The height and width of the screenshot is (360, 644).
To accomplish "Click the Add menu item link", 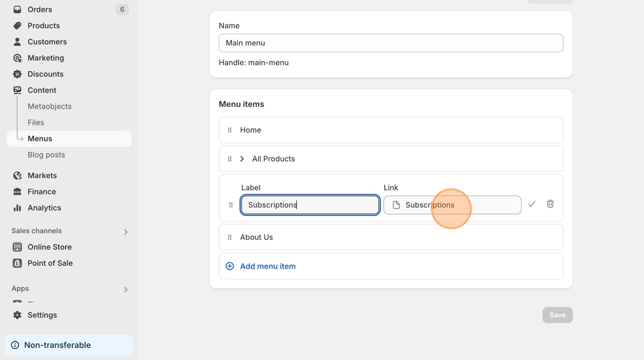I will pyautogui.click(x=267, y=266).
